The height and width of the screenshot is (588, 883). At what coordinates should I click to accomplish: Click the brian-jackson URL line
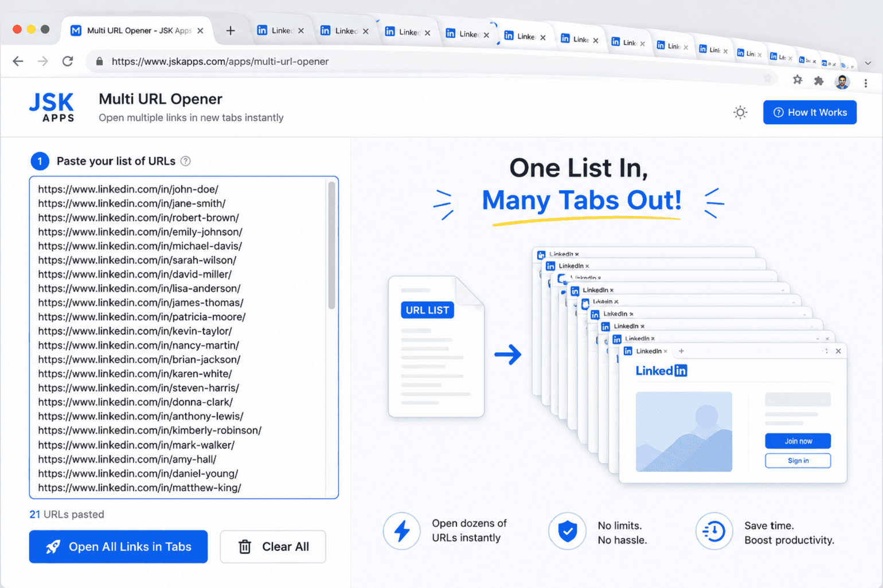tap(139, 360)
